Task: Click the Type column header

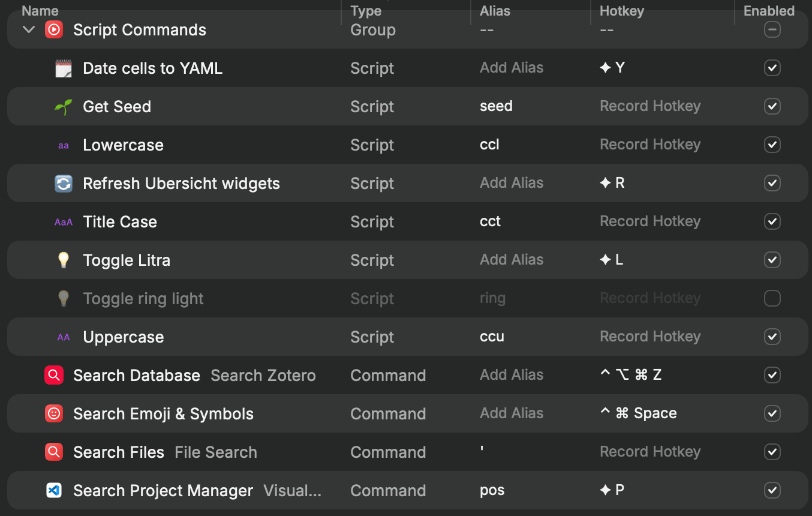Action: pos(366,11)
